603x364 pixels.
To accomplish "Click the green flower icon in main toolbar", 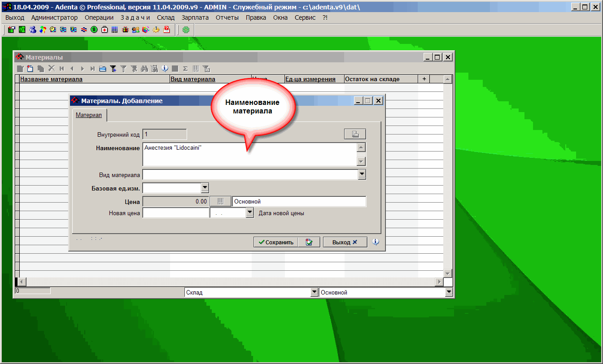I will pyautogui.click(x=186, y=30).
